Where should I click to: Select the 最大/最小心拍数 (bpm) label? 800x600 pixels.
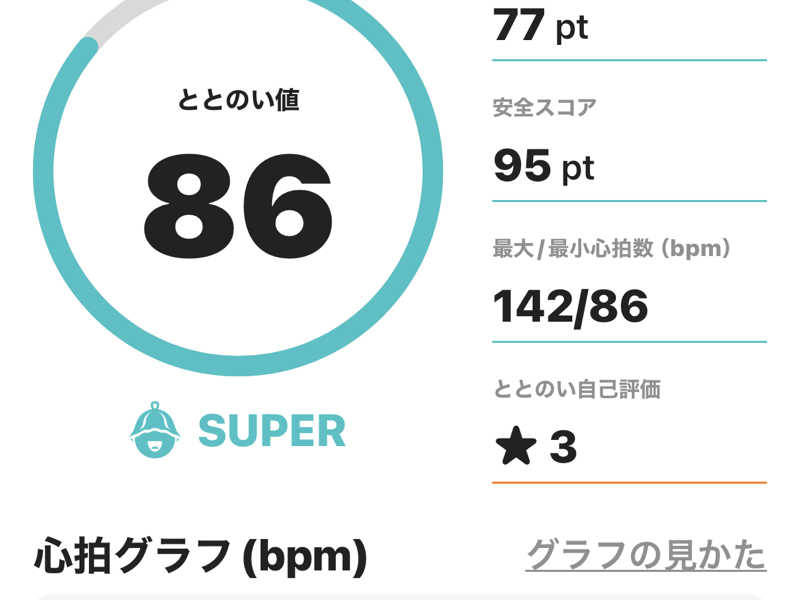point(612,248)
